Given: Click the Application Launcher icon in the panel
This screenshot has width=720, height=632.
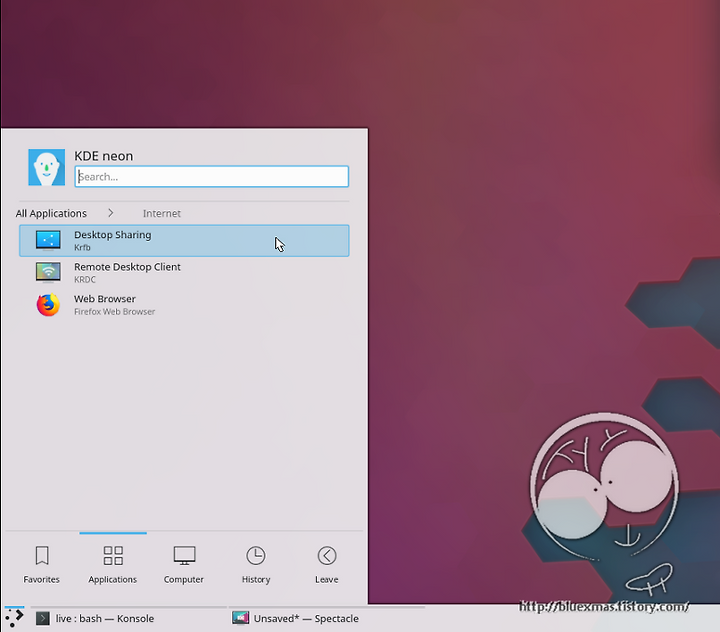Looking at the screenshot, I should (14, 618).
